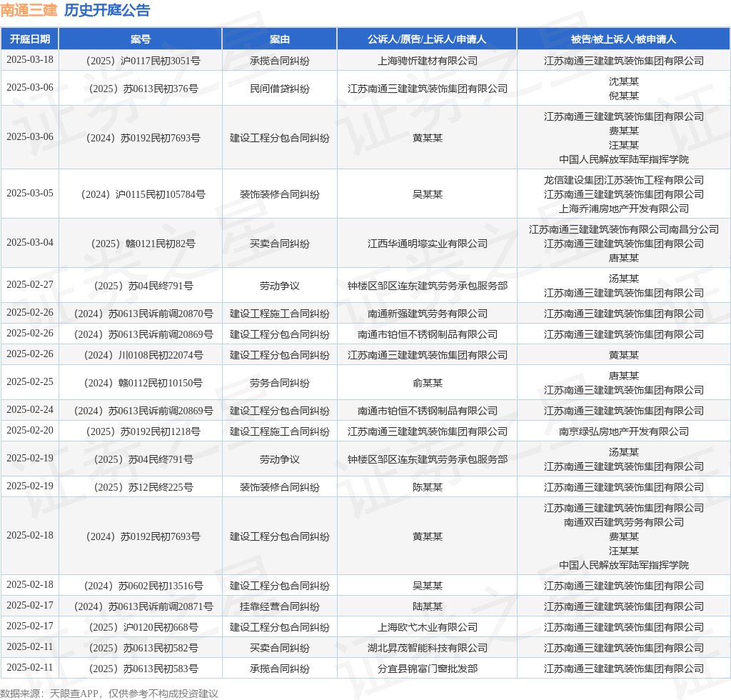Click plaintiff 分宜县锦富门窗批发部
The width and height of the screenshot is (731, 700).
click(x=428, y=669)
